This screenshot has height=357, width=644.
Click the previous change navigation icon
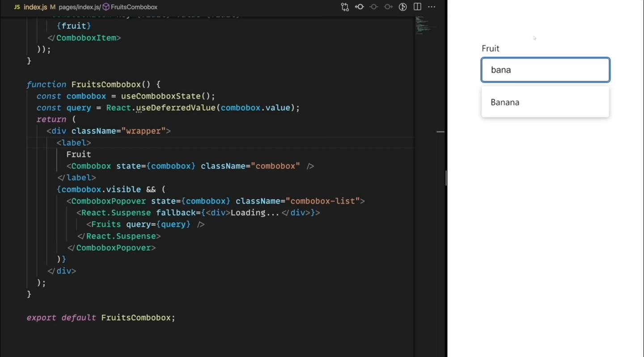pyautogui.click(x=359, y=7)
